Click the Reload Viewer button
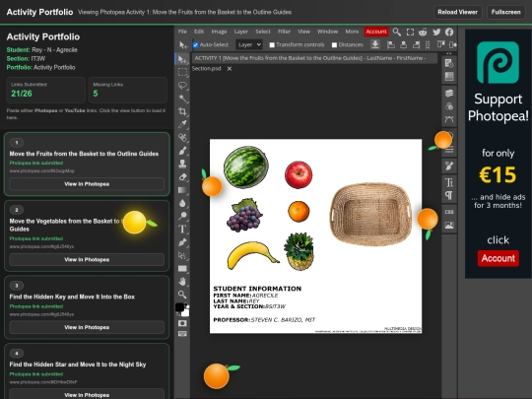 (x=457, y=12)
